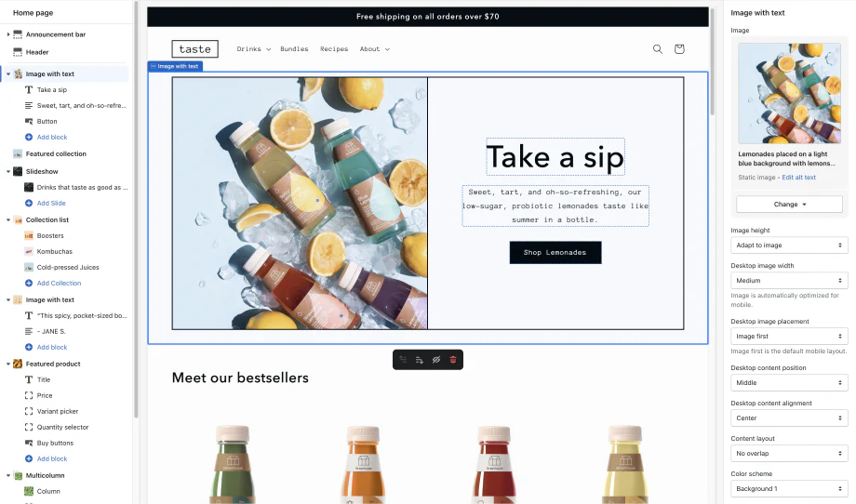Click Add block under Button item
The image size is (856, 504).
[x=52, y=137]
